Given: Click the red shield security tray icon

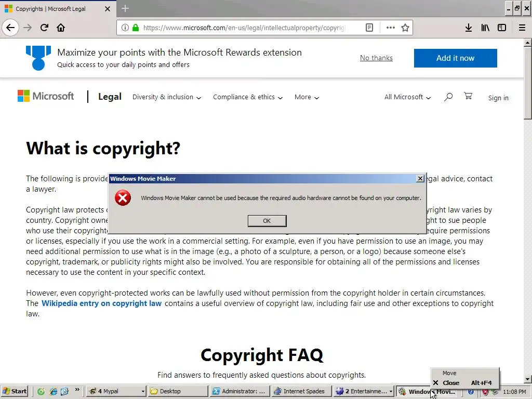Looking at the screenshot, I should click(x=486, y=392).
